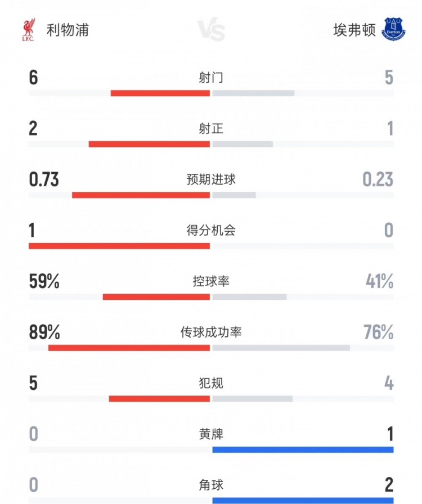Click the Everton club crest icon
Image resolution: width=422 pixels, height=504 pixels.
pos(393,29)
